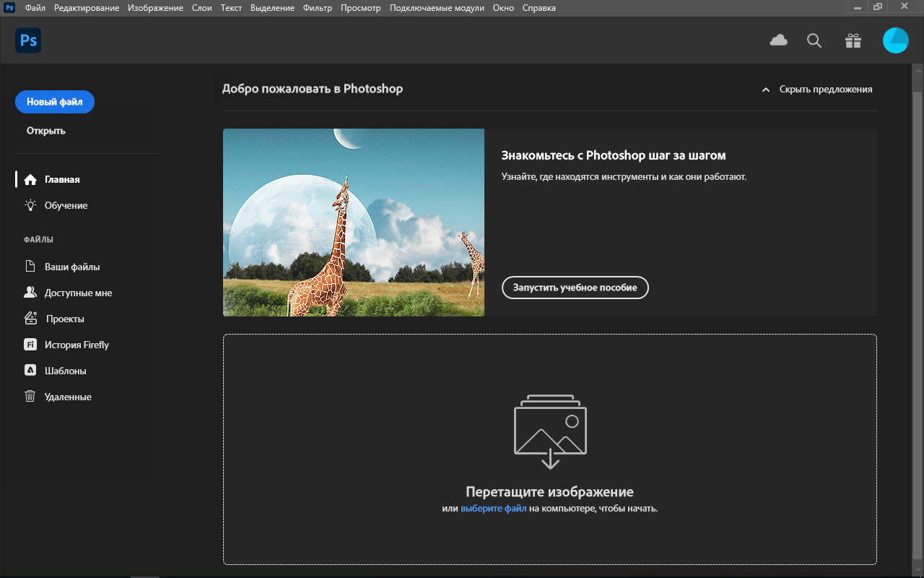The width and height of the screenshot is (924, 578).
Task: Open the cloud sync status icon
Action: point(778,41)
